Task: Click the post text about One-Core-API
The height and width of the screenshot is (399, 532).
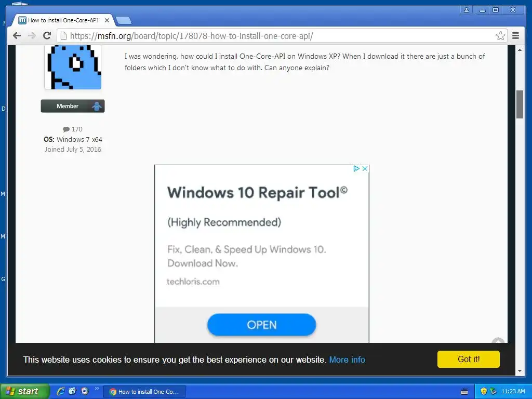Action: coord(304,62)
